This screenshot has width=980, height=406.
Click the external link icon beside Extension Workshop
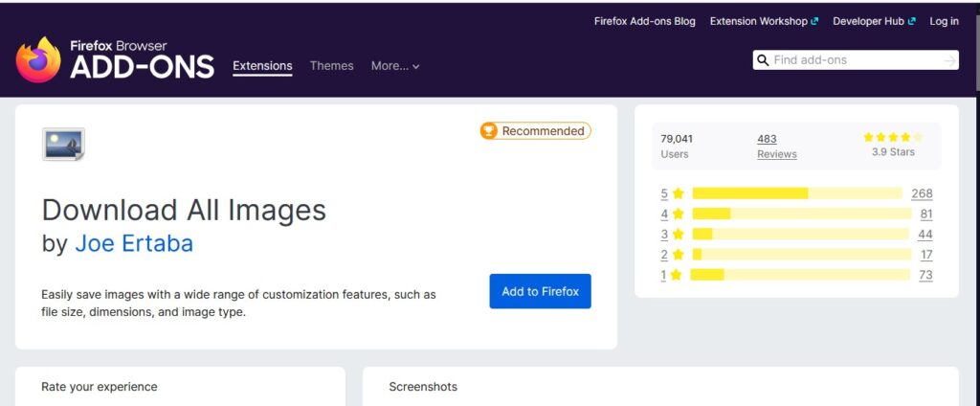(814, 21)
